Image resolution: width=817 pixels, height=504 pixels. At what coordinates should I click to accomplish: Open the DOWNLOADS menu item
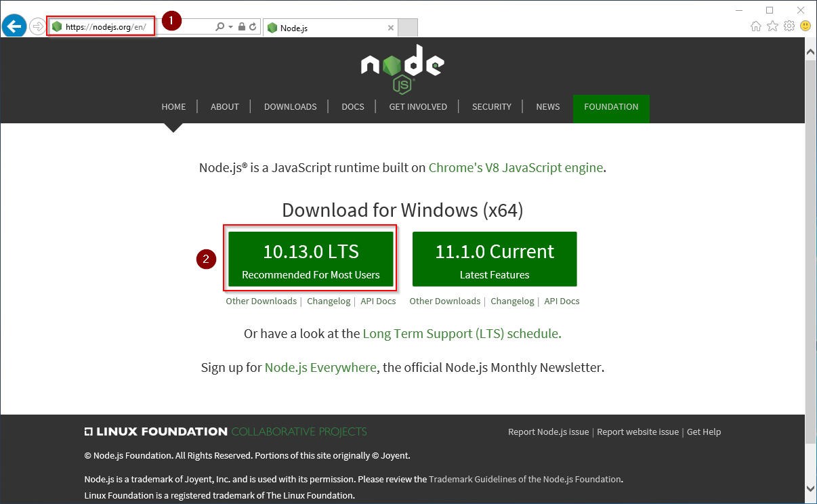[290, 107]
